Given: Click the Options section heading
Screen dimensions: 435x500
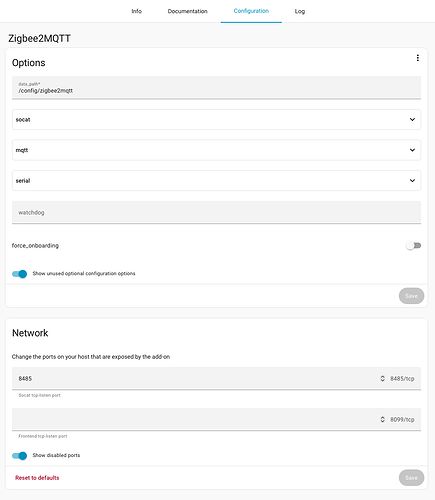Looking at the screenshot, I should (x=29, y=63).
